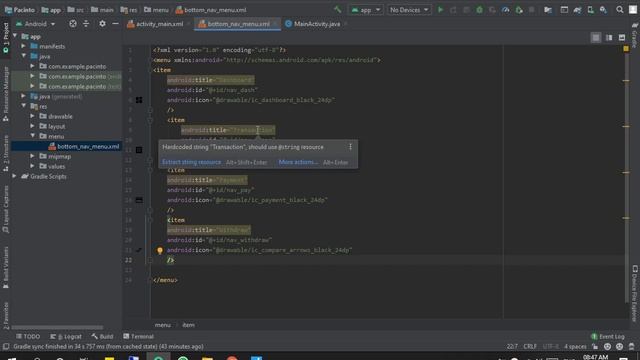Screen dimensions: 640x360
Task: Click the warning stripe mark beside the Dashboard title line
Action: point(626,80)
